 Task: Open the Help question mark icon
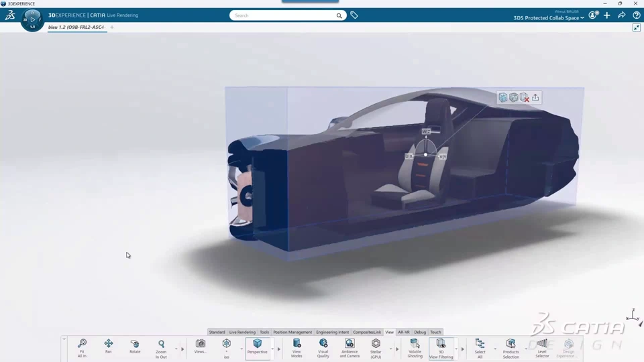pyautogui.click(x=637, y=15)
